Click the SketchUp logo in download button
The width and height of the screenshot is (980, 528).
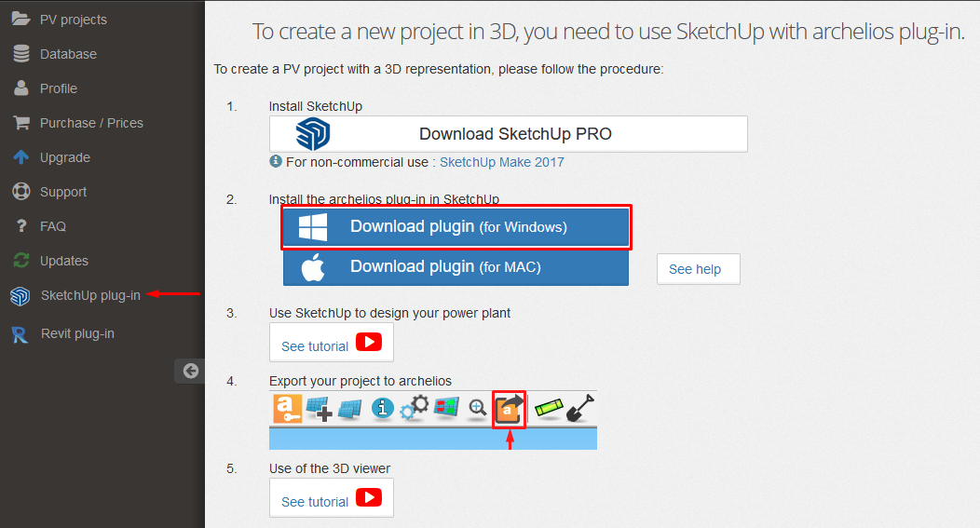pyautogui.click(x=313, y=134)
